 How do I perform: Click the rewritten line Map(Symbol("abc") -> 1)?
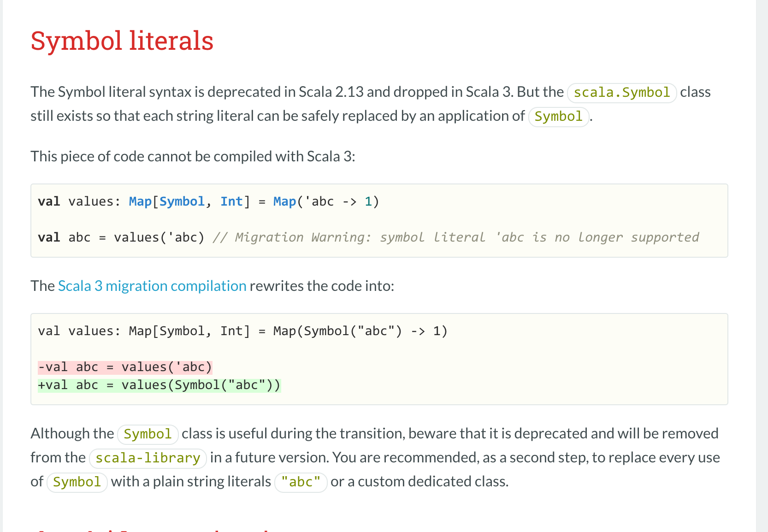(x=242, y=331)
